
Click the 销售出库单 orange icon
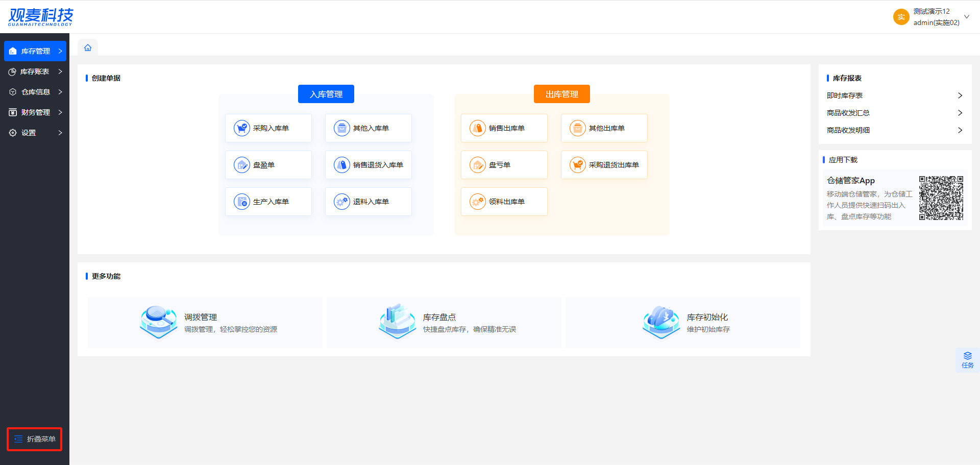(x=478, y=128)
